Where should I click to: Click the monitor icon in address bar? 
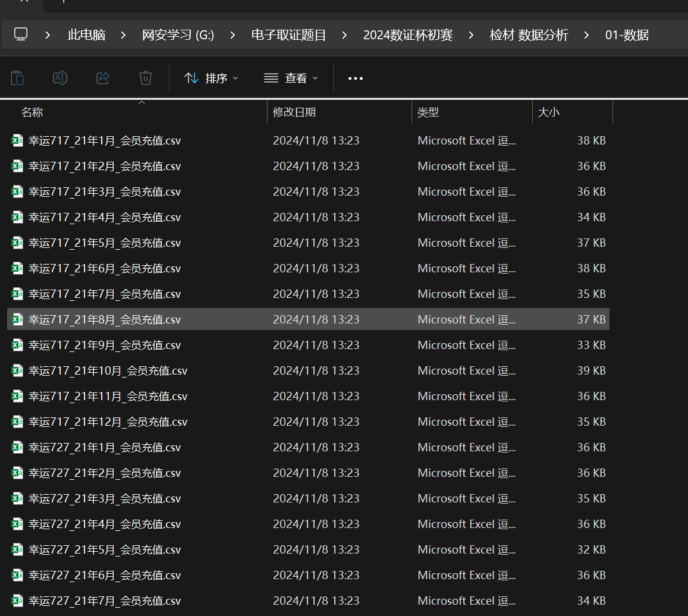(21, 34)
